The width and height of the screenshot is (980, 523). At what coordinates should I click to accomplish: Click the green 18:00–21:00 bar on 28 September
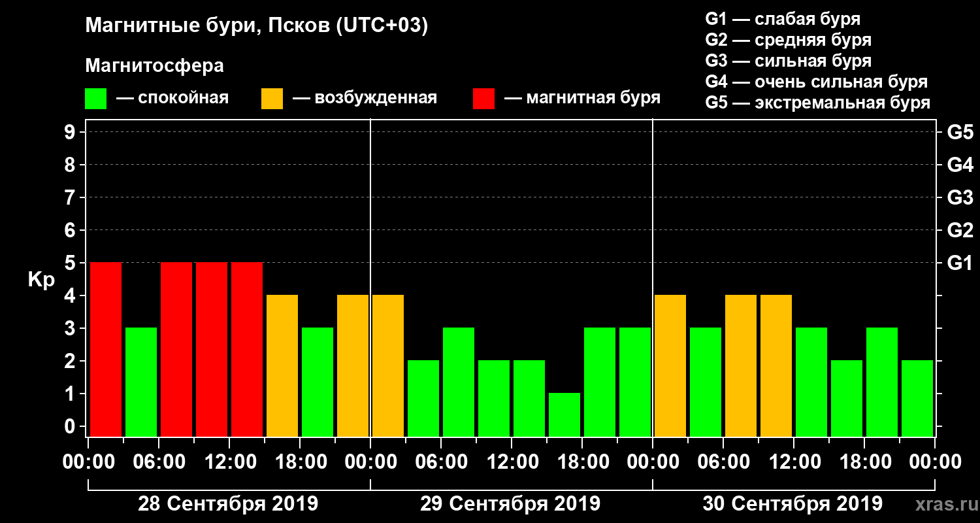pyautogui.click(x=318, y=382)
